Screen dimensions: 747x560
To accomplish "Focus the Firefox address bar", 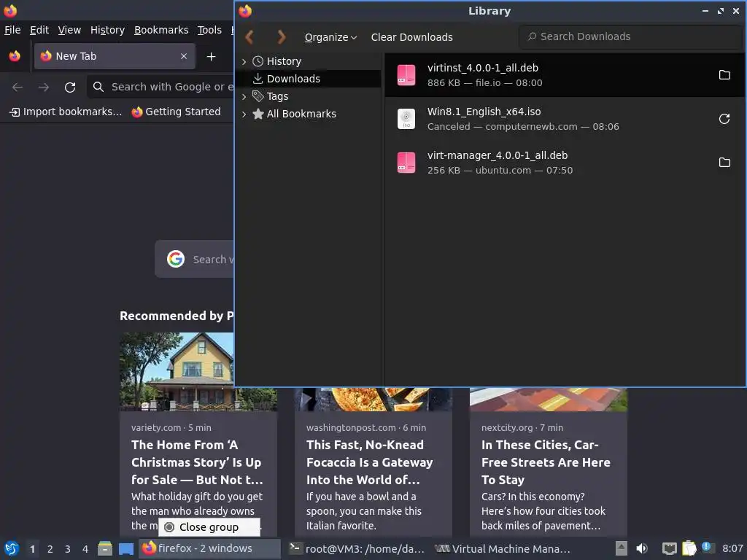I will [x=160, y=87].
